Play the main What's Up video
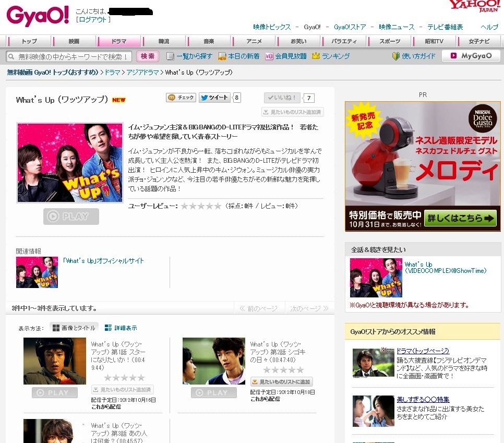The width and height of the screenshot is (504, 443). coord(71,217)
